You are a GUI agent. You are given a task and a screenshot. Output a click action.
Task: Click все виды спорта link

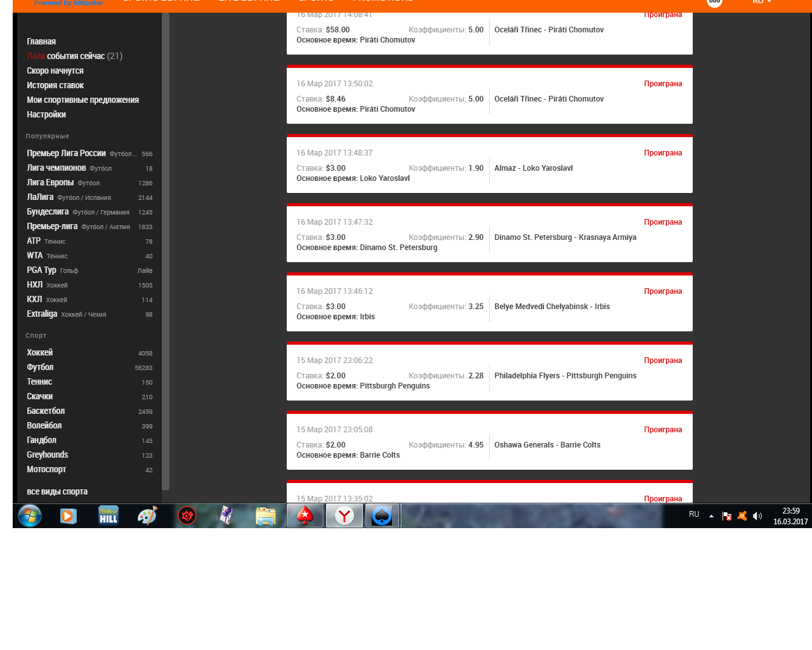point(57,491)
